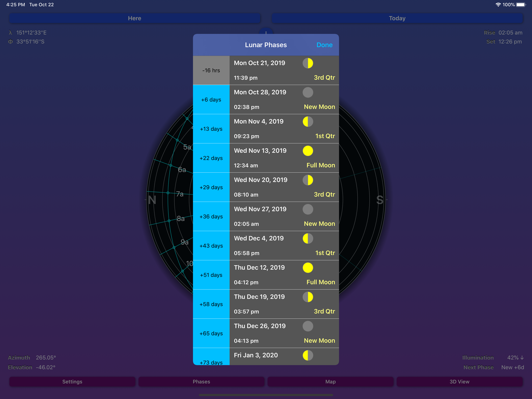
Task: Tap the 1st Qtr moon icon for Nov 4
Action: pyautogui.click(x=308, y=122)
